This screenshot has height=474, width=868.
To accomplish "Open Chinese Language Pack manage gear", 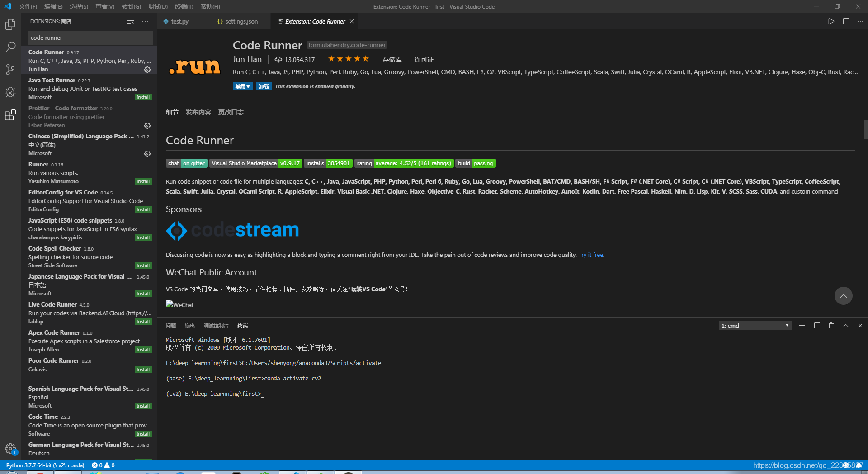I will (x=147, y=154).
